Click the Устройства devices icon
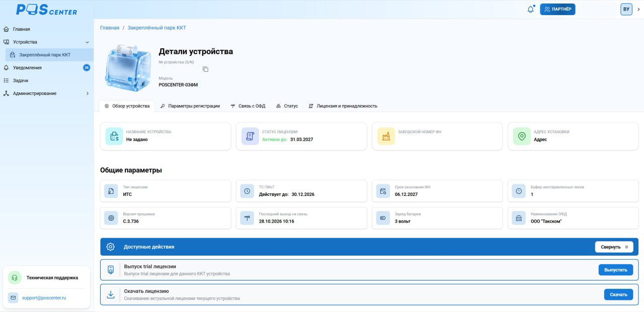The height and width of the screenshot is (312, 644). point(6,42)
